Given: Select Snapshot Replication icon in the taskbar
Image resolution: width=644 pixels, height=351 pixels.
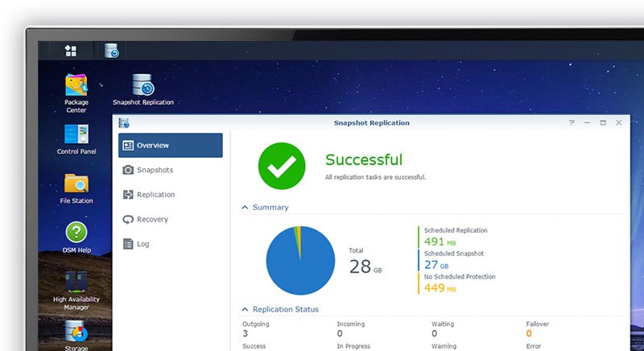Looking at the screenshot, I should coord(112,51).
